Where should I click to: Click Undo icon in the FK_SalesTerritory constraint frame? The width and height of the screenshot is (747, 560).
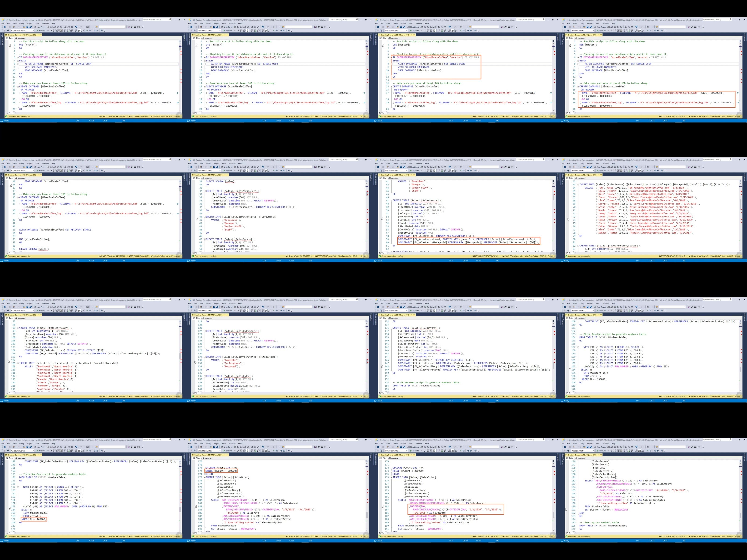click(x=449, y=307)
